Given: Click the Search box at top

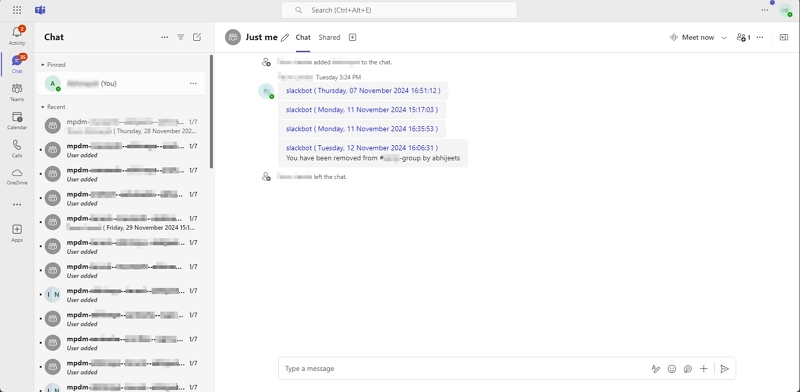Looking at the screenshot, I should [x=399, y=10].
